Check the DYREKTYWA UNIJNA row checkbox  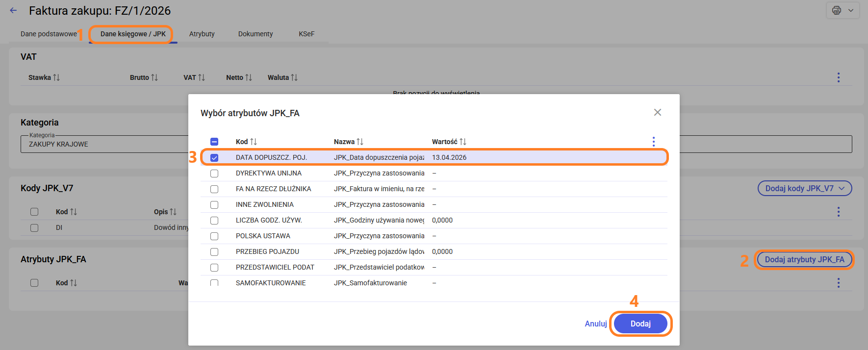coord(214,174)
